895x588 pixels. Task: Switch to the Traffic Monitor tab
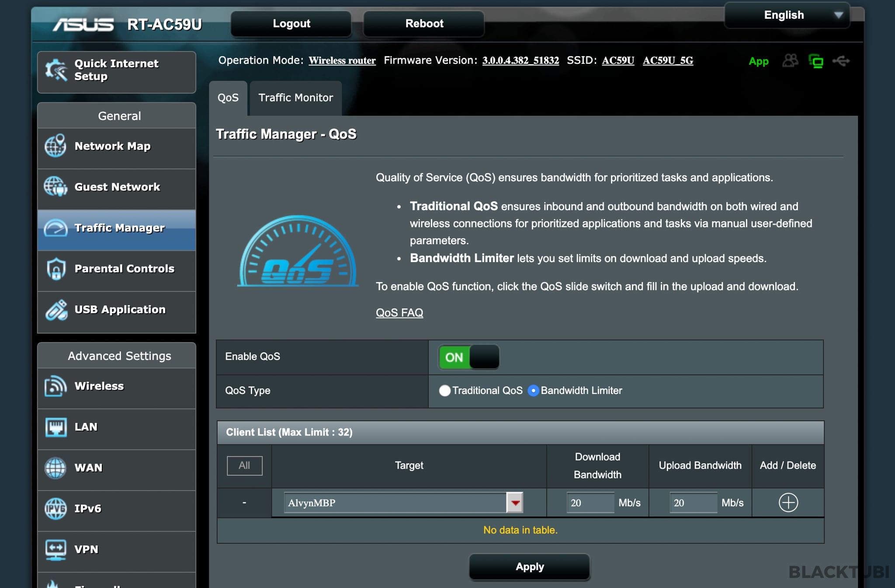[x=295, y=97]
